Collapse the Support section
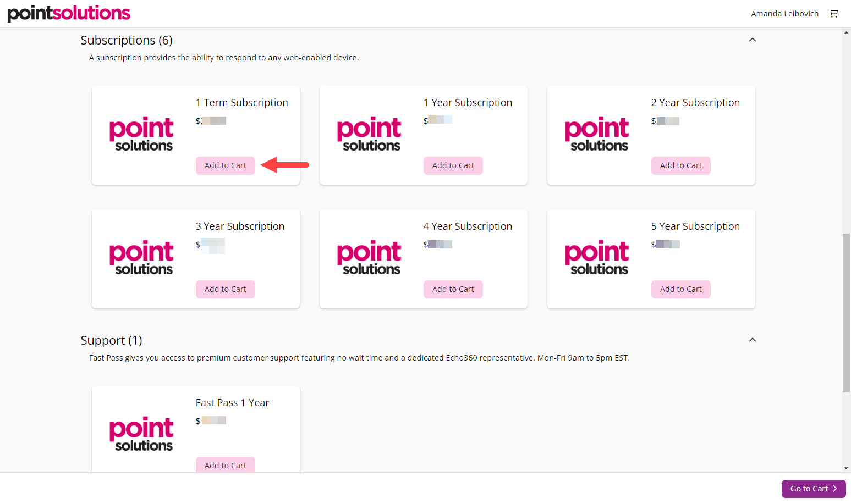This screenshot has height=504, width=851. pyautogui.click(x=753, y=340)
